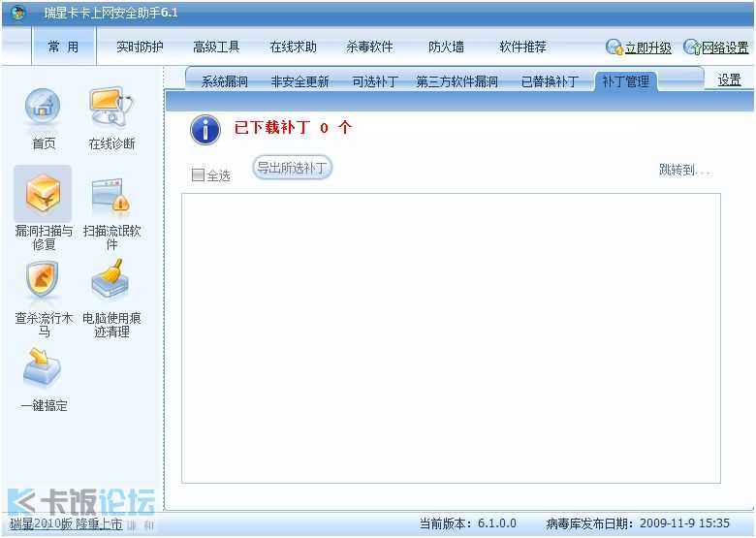Click the Rising app logo in title bar
Viewport: 756px width, 538px height.
tap(17, 13)
